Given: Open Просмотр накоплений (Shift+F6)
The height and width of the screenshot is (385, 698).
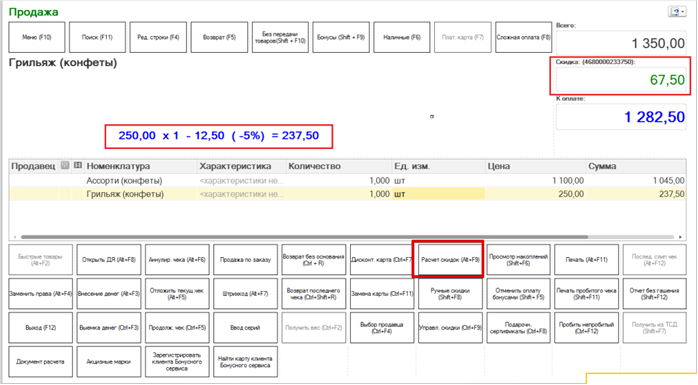Looking at the screenshot, I should pos(518,259).
